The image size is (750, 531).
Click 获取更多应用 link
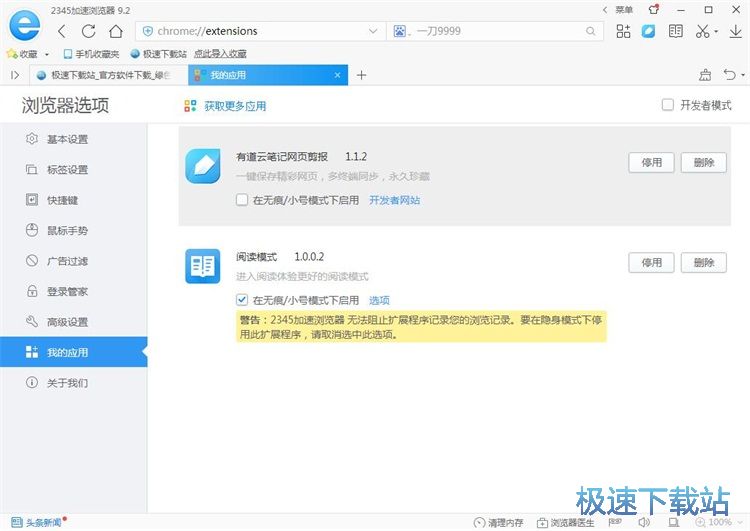[235, 106]
